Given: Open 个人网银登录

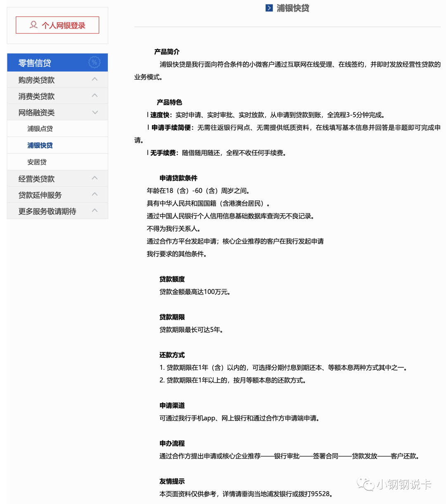Looking at the screenshot, I should click(x=57, y=25).
